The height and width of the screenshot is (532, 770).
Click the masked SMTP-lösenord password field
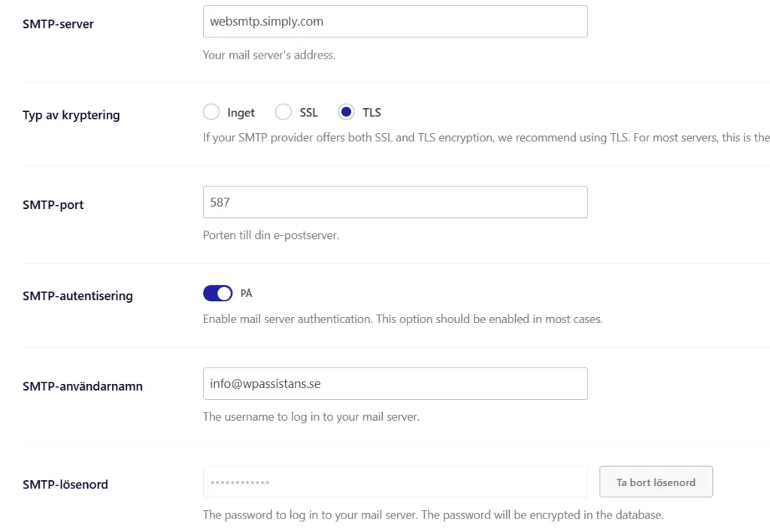point(396,482)
